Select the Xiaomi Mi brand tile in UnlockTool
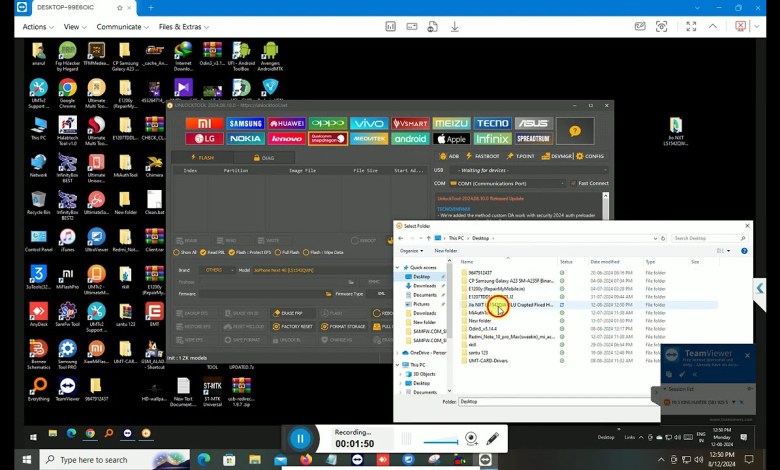780x470 pixels. [204, 123]
